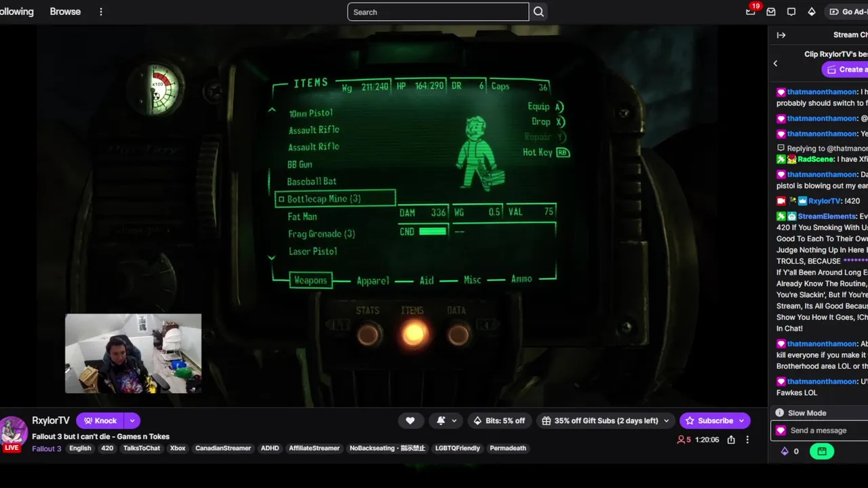Expand the 35% off Gift Subs dropdown
868x488 pixels.
[x=666, y=420]
